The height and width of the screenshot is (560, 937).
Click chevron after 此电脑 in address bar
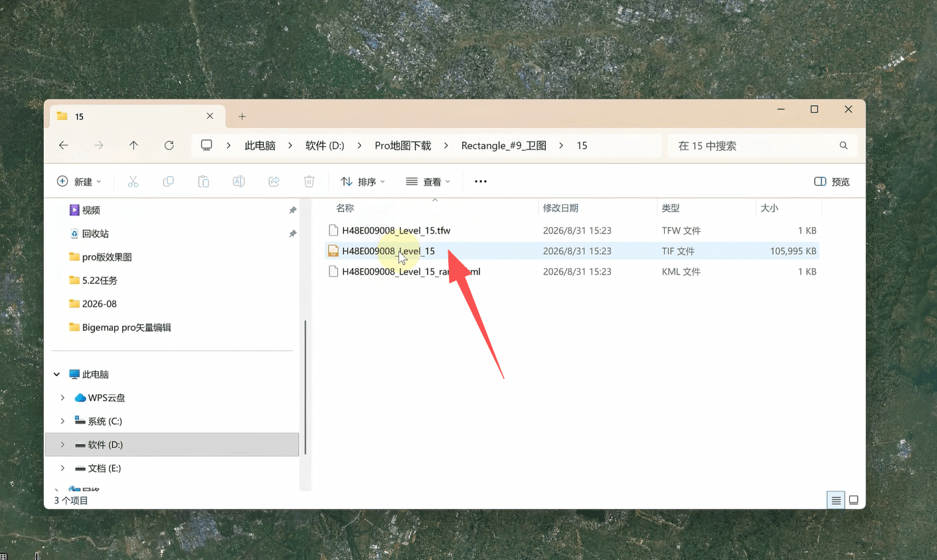tap(290, 145)
